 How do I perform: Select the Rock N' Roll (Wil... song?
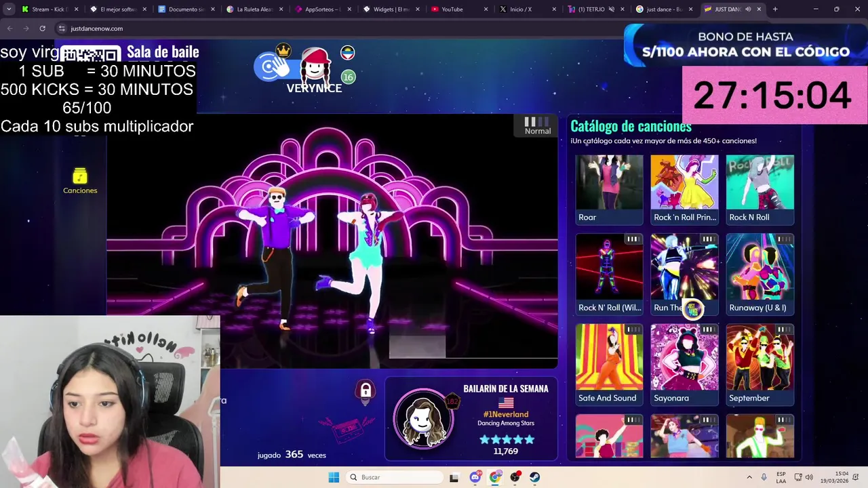tap(609, 274)
